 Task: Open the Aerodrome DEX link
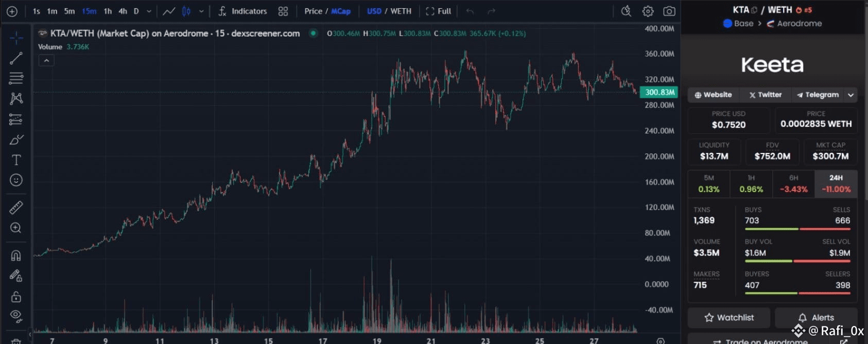click(794, 23)
